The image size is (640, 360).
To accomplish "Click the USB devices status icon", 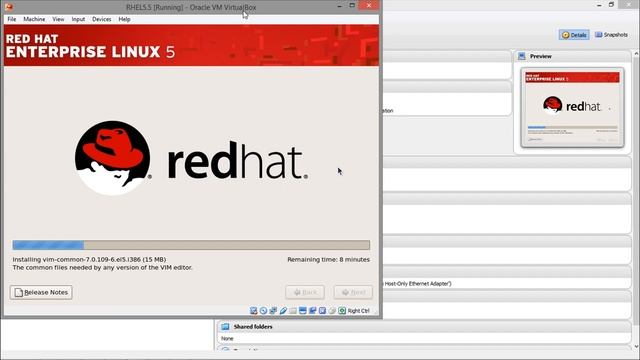I will [283, 311].
